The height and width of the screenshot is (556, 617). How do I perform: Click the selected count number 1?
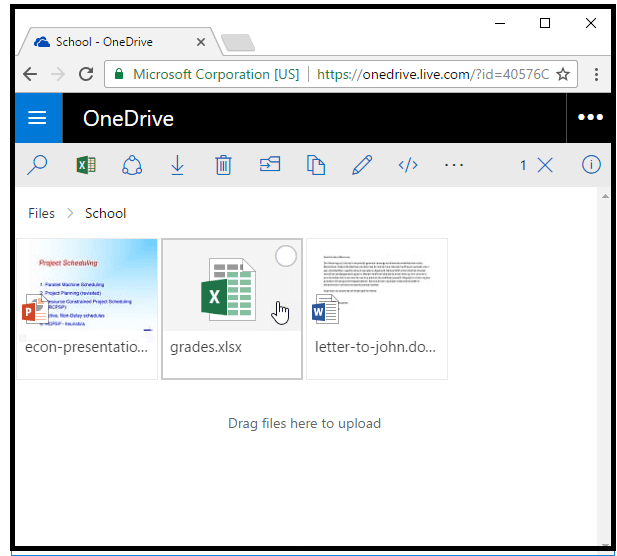coord(523,165)
